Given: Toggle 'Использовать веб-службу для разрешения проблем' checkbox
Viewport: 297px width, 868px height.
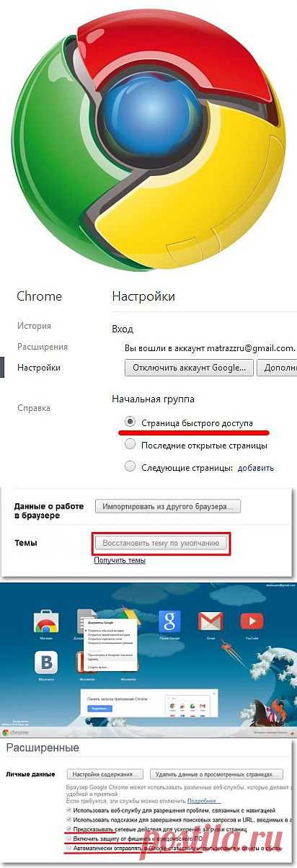Looking at the screenshot, I should 68,810.
